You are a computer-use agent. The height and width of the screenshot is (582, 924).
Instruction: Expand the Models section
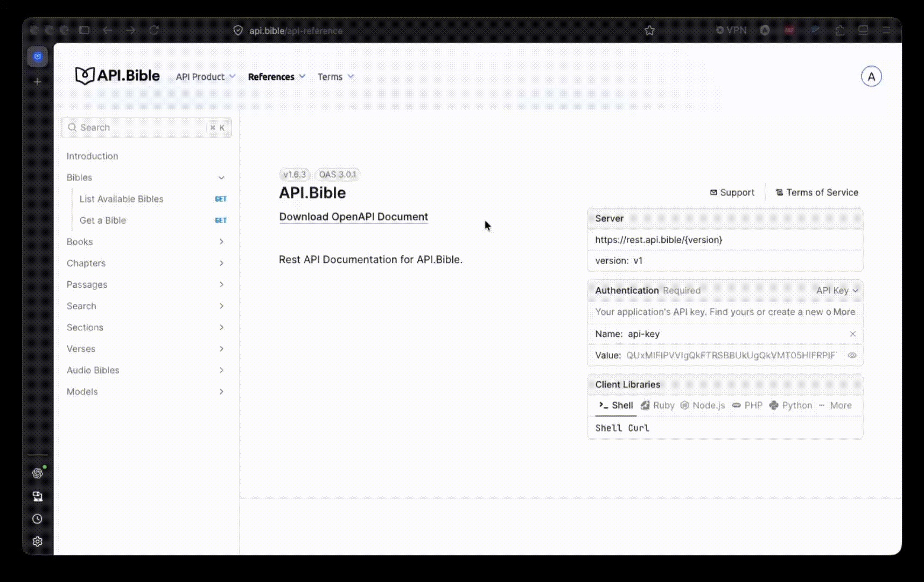coord(145,392)
